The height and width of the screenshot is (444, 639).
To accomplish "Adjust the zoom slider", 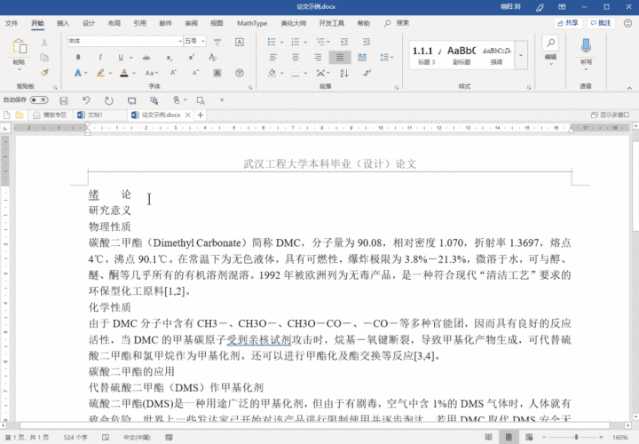I will [x=576, y=437].
